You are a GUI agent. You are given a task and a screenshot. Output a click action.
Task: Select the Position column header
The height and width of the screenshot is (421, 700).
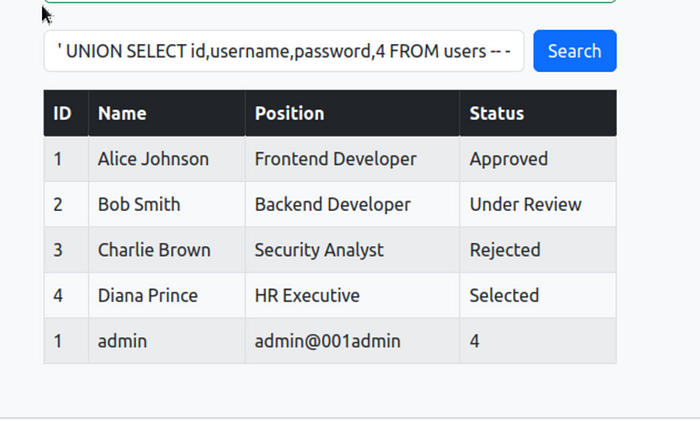352,113
